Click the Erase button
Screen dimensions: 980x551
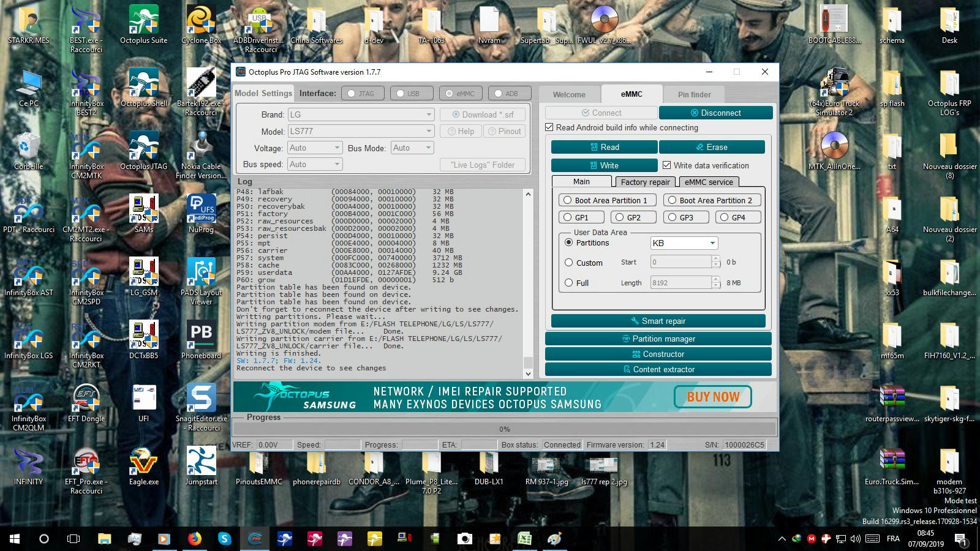pos(712,147)
